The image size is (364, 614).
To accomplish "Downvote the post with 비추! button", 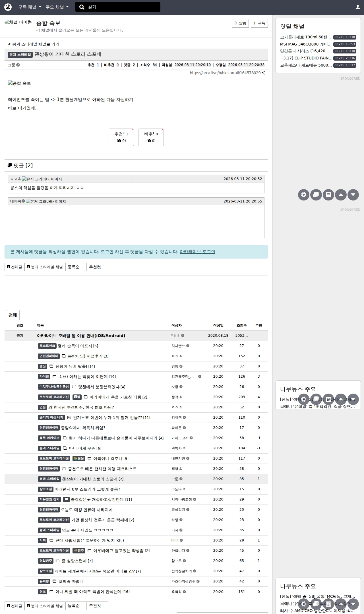I will click(151, 137).
